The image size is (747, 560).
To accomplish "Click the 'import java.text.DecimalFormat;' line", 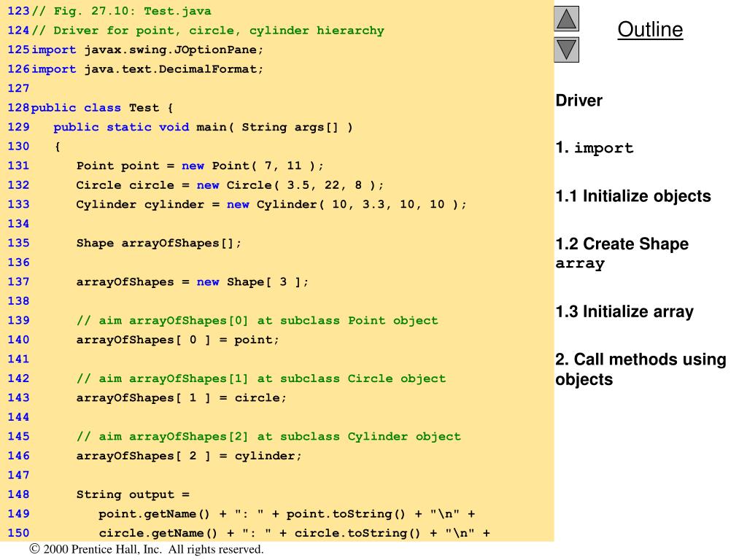I will [x=147, y=69].
